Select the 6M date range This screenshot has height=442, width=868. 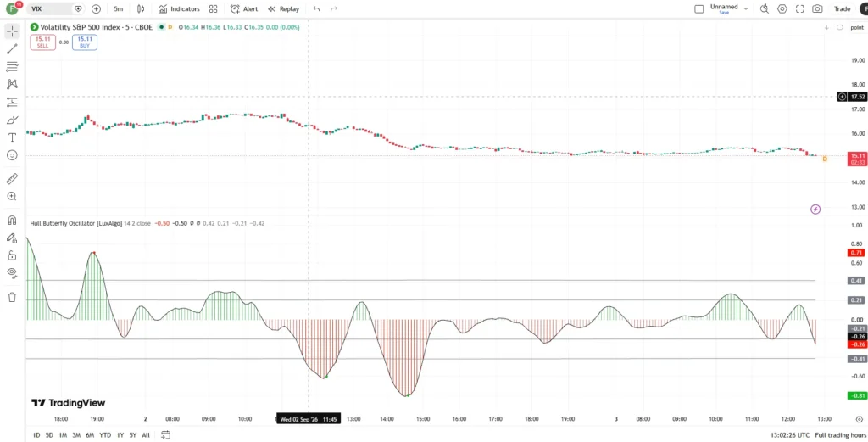click(x=90, y=435)
